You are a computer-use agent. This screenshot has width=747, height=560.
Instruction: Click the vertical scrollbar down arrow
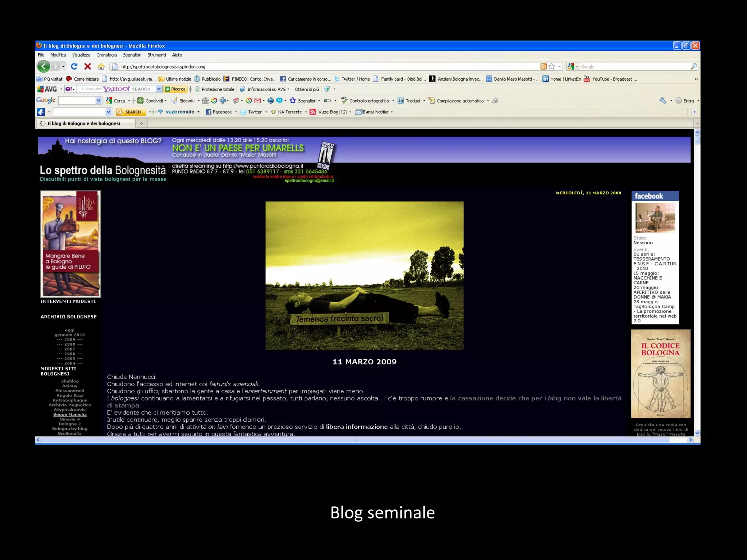(697, 433)
